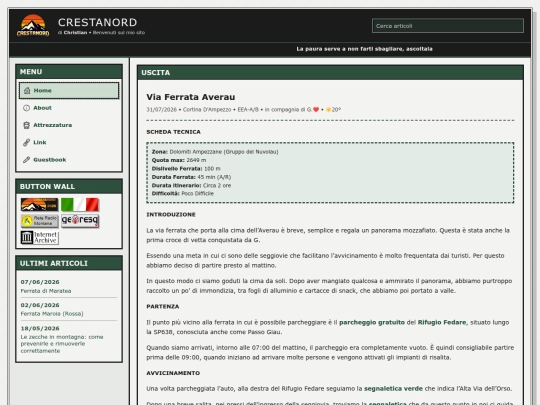Open the Ferrata Maroia (Rossa) article
The width and height of the screenshot is (540, 405).
coord(52,314)
